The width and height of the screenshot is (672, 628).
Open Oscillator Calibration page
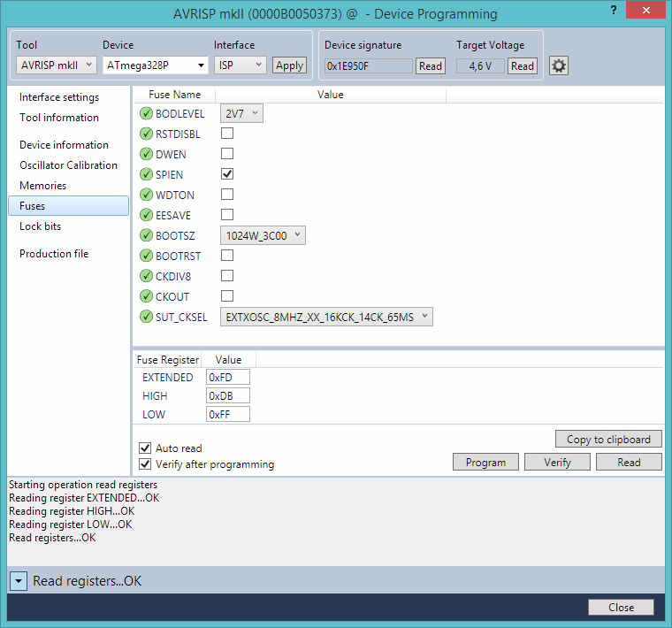pyautogui.click(x=69, y=165)
